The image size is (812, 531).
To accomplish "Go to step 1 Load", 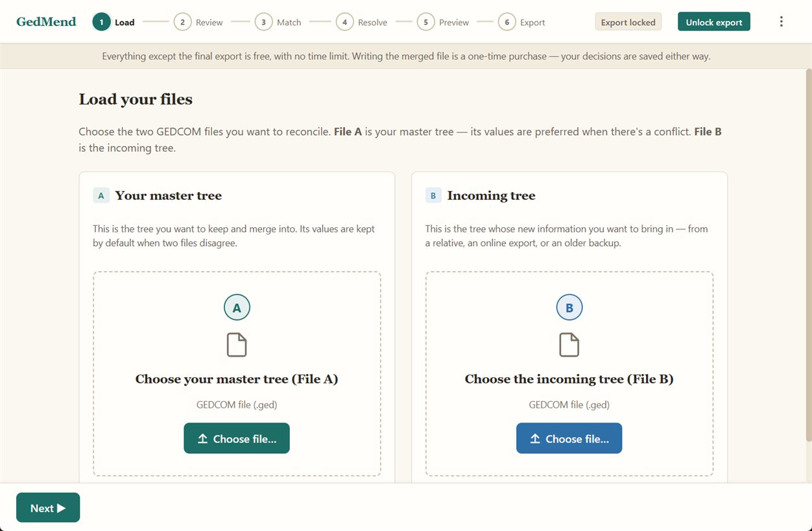I will click(x=113, y=22).
